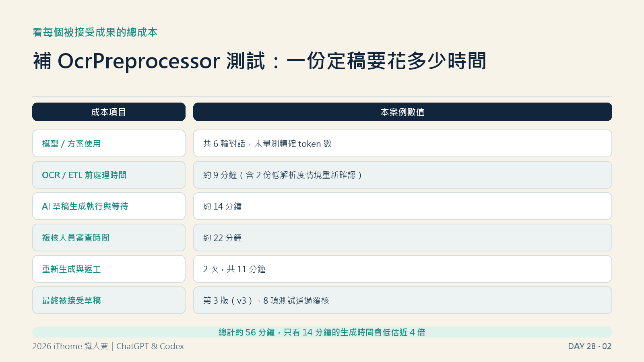Select the 最終被接受草稿 label
Image resolution: width=644 pixels, height=362 pixels.
(x=109, y=300)
